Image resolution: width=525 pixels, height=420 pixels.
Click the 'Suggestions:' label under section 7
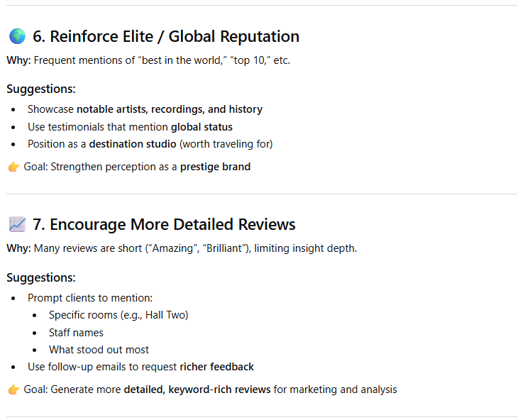(41, 277)
